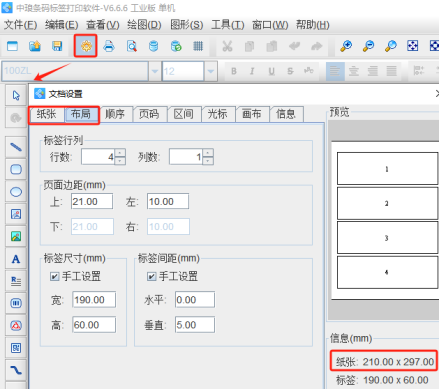
Task: Select the rich text R tool
Action: [16, 281]
